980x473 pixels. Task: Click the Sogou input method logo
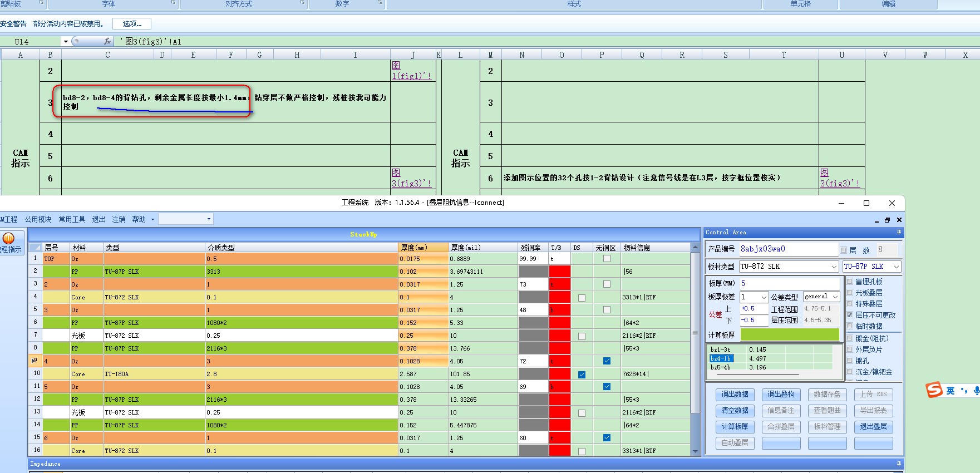coord(934,390)
